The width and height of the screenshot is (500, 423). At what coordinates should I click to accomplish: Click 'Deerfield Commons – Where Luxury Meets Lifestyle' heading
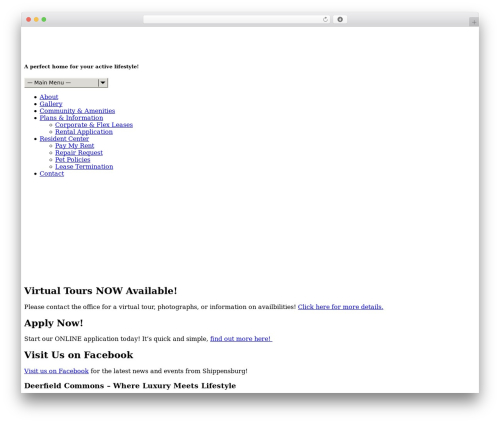(130, 386)
